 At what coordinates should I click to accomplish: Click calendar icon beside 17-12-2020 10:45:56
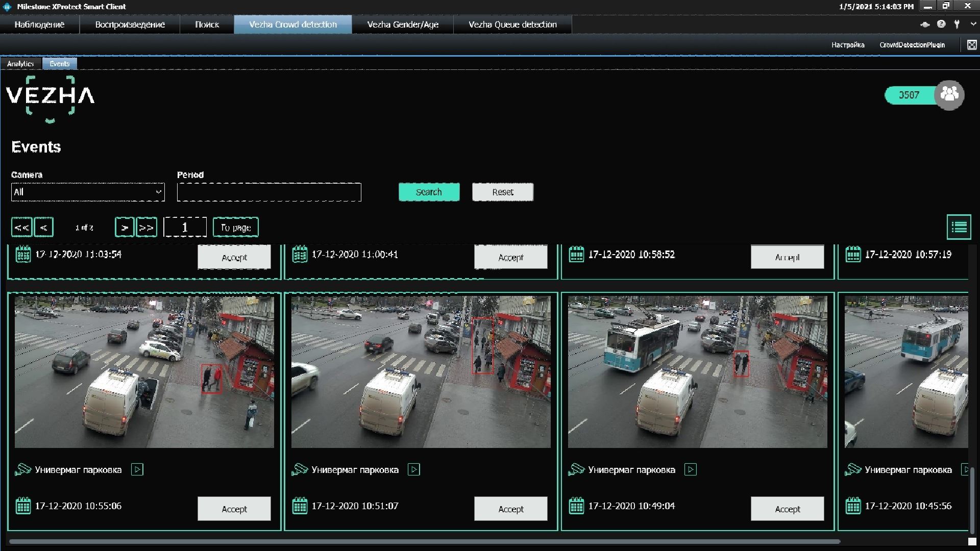[853, 506]
